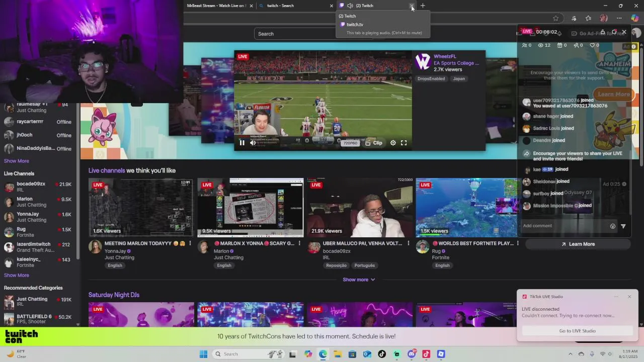Open options menu for MARLON X YONNA card
Viewport: 644px width, 362px height.
coord(299,243)
